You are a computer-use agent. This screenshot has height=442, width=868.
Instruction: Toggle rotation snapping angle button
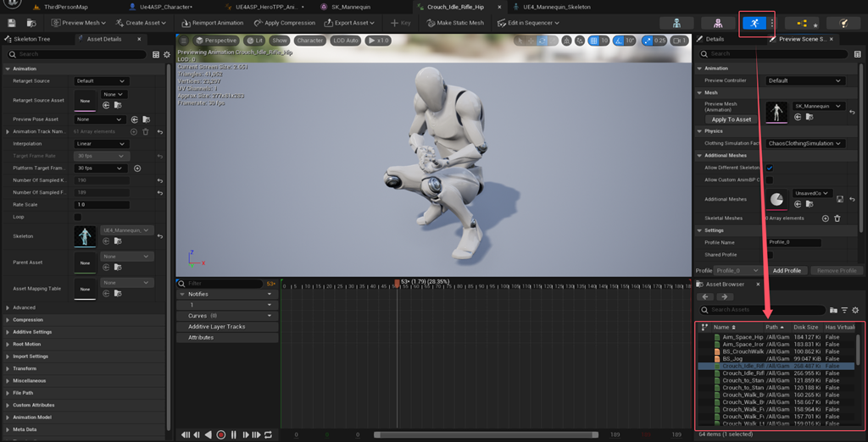click(618, 41)
